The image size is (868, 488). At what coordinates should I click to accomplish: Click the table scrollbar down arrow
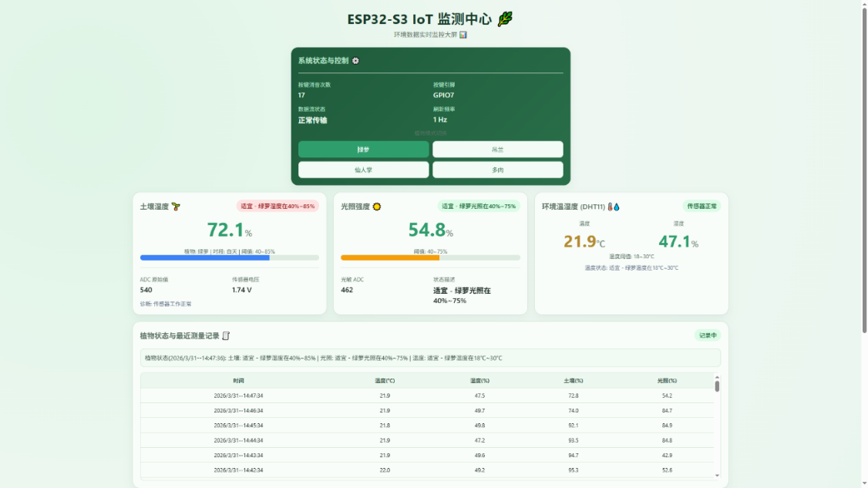(717, 476)
